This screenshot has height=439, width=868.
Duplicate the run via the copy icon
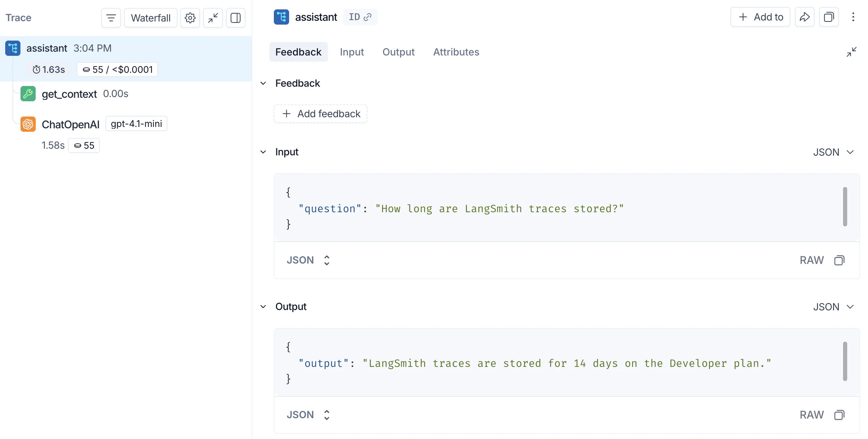tap(829, 17)
